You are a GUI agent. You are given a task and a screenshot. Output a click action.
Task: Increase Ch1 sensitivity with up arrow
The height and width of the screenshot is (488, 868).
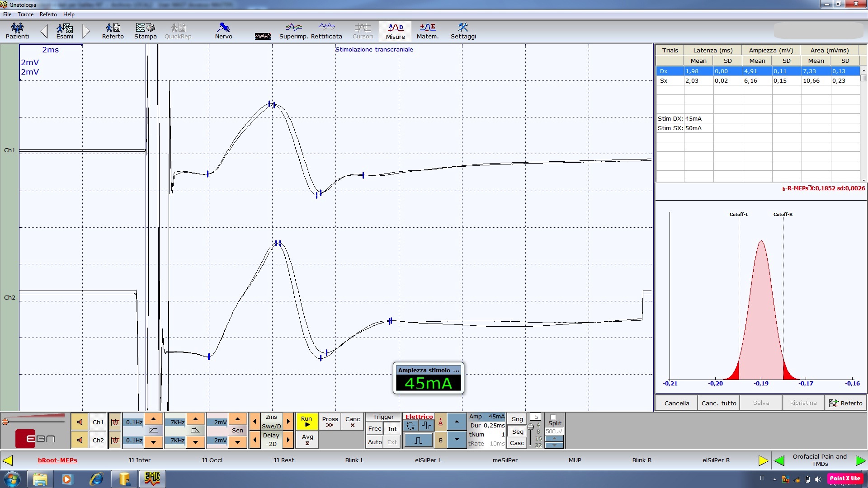tap(237, 419)
